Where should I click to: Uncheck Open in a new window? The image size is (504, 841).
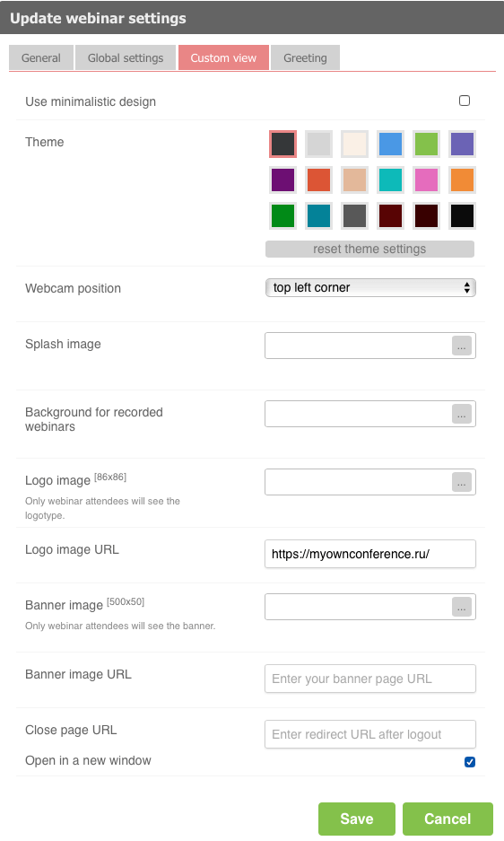click(x=470, y=762)
